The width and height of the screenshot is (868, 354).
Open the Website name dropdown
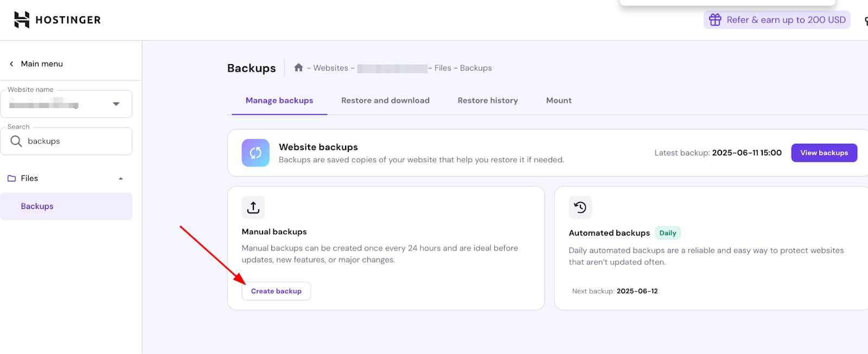tap(116, 104)
